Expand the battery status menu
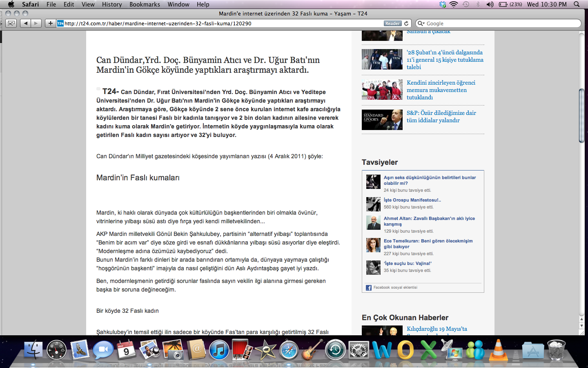This screenshot has height=368, width=588. click(510, 4)
